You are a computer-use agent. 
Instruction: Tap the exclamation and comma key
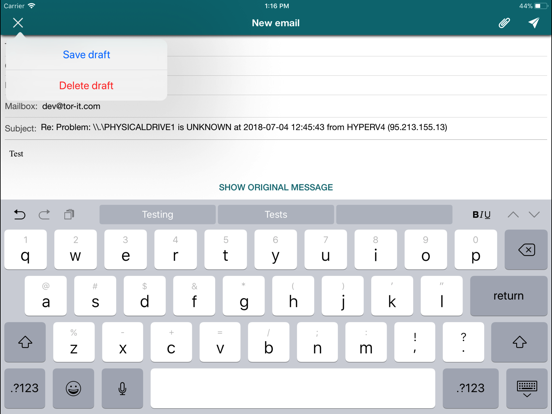click(415, 342)
